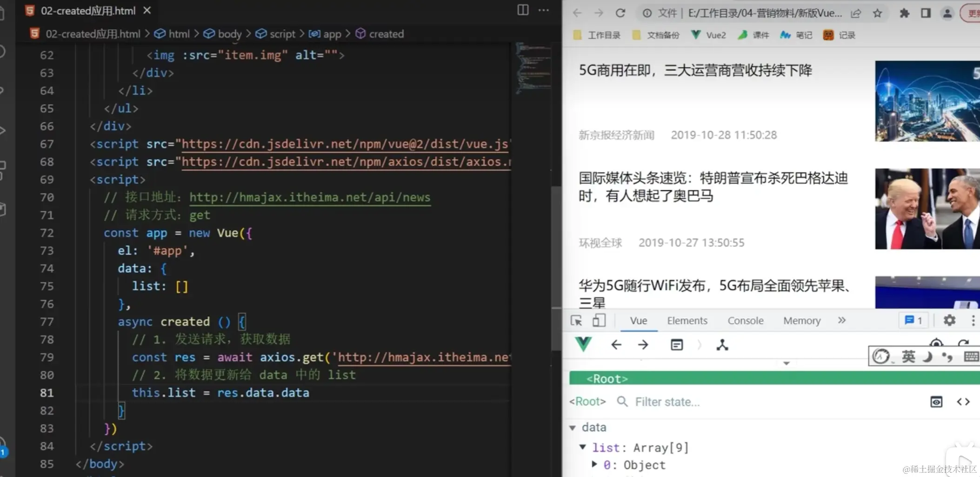Split the VS Code editor
980x477 pixels.
(x=523, y=10)
